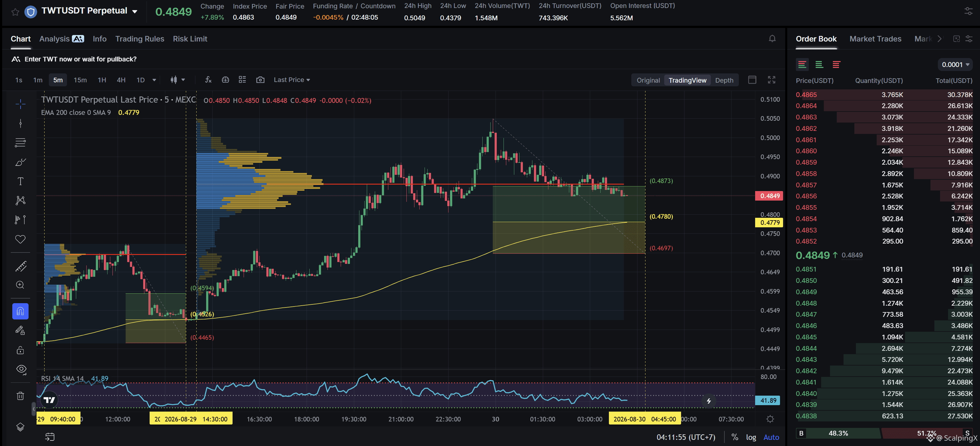Expand more time intervals dropdown
The width and height of the screenshot is (980, 446).
(154, 80)
